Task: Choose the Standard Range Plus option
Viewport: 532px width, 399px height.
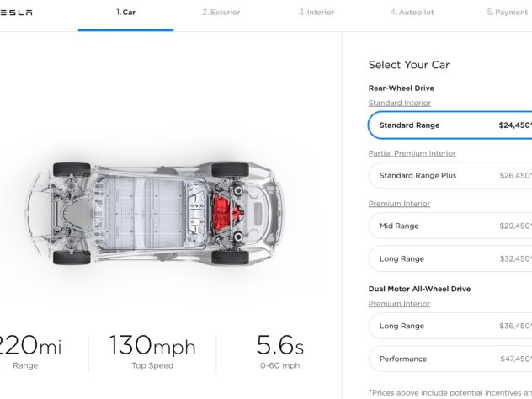Action: coord(450,175)
